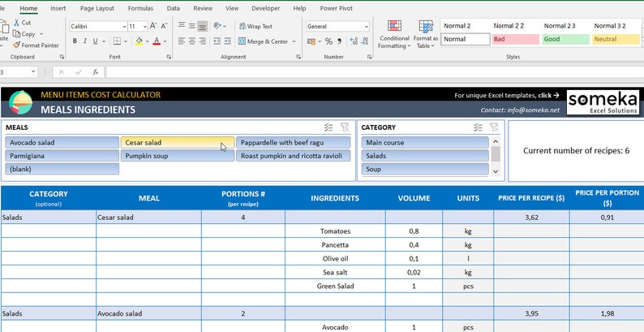Apply the Fill Color bucket
This screenshot has width=644, height=332.
pyautogui.click(x=140, y=41)
